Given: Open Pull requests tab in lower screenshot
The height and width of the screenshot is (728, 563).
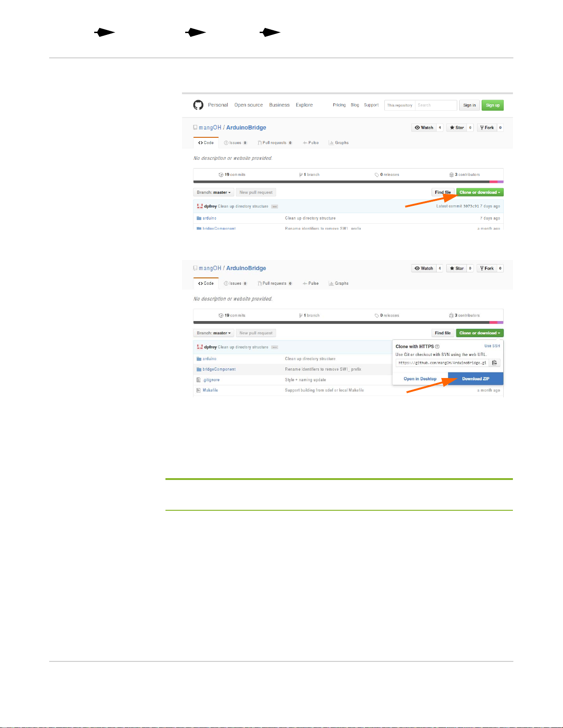Looking at the screenshot, I should 275,283.
